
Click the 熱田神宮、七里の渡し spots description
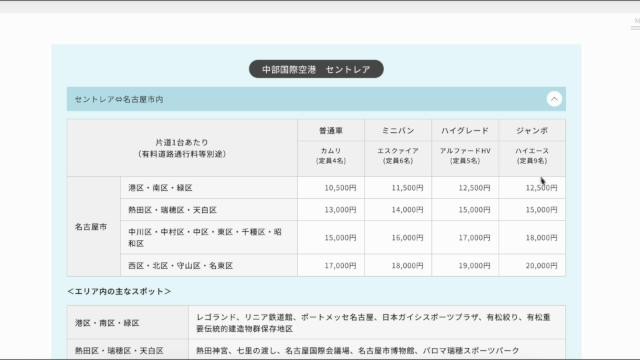(x=377, y=350)
